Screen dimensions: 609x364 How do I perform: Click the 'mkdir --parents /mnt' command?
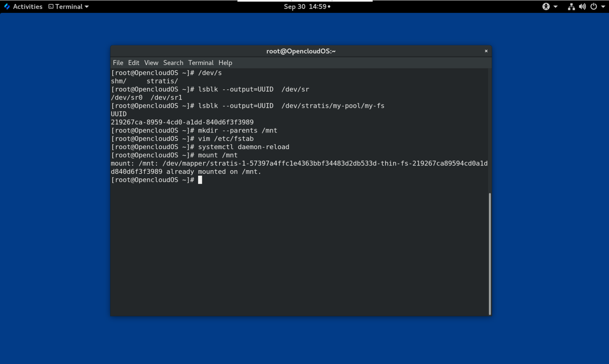(x=238, y=131)
